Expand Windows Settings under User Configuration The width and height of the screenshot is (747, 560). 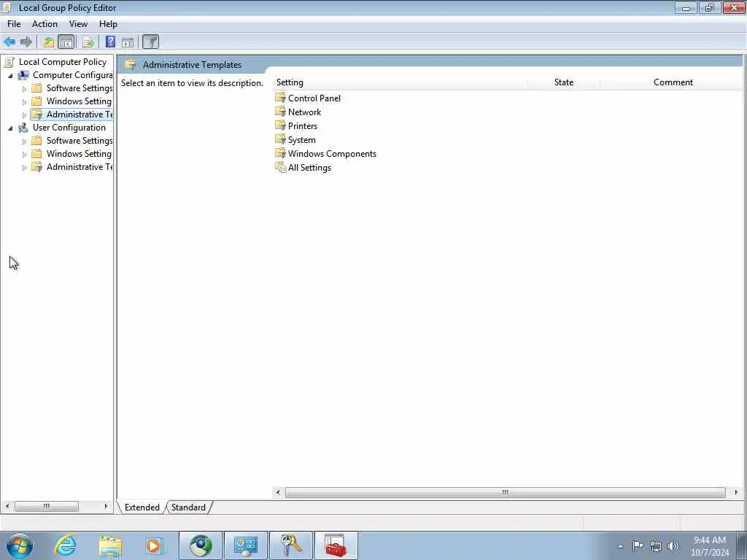[24, 155]
